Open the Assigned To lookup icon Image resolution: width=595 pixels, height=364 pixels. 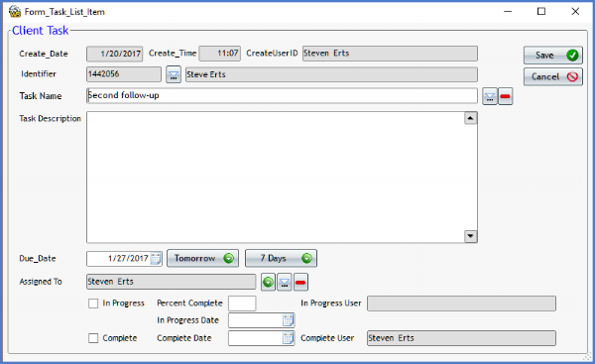[x=285, y=282]
